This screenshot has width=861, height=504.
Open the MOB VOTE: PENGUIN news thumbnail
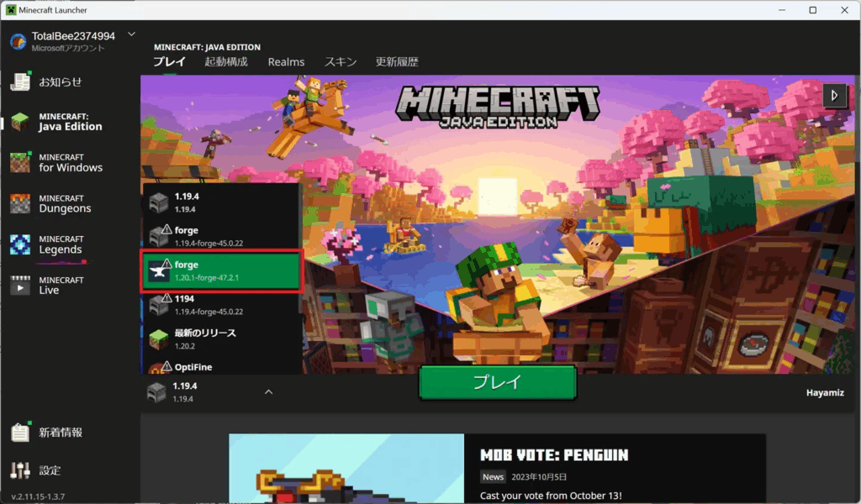point(346,469)
